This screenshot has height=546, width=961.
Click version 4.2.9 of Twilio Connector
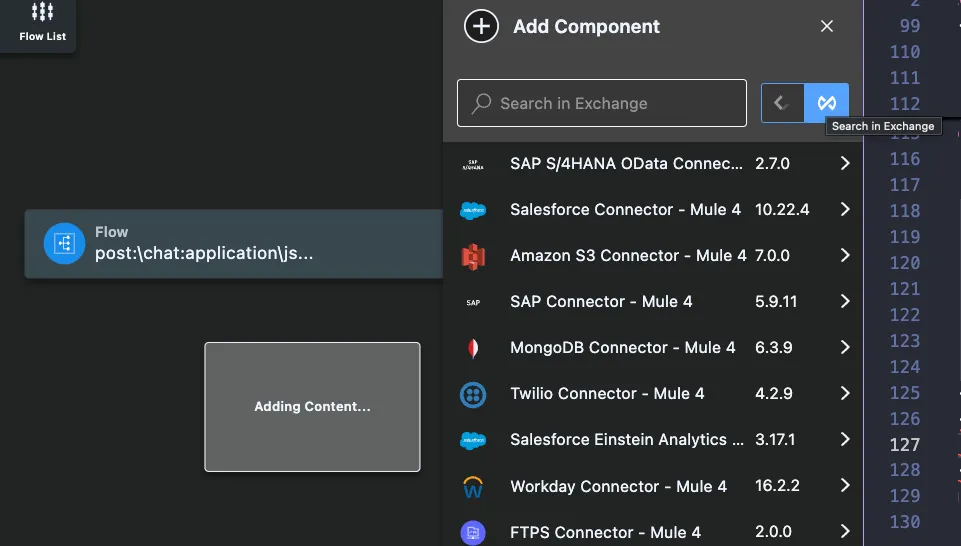click(773, 393)
